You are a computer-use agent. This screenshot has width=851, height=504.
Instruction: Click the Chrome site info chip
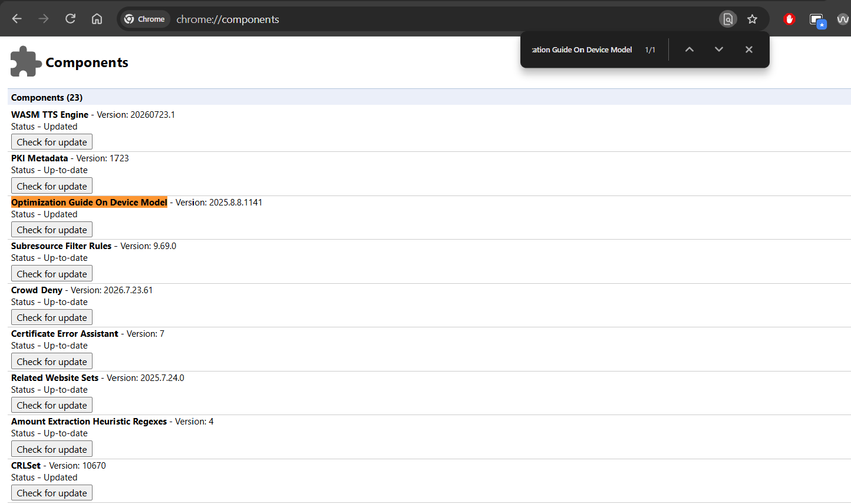(145, 19)
